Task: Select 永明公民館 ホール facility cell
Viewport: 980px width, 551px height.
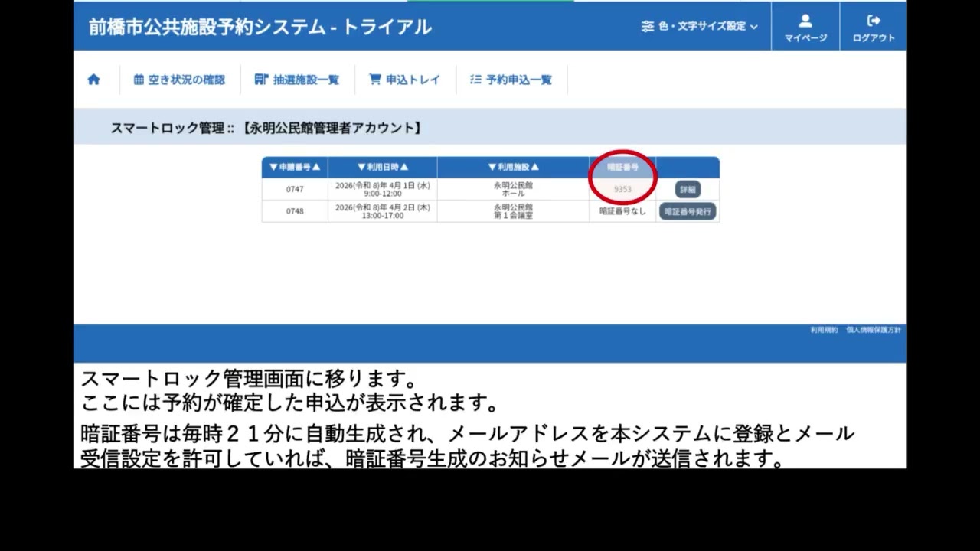Action: tap(513, 189)
